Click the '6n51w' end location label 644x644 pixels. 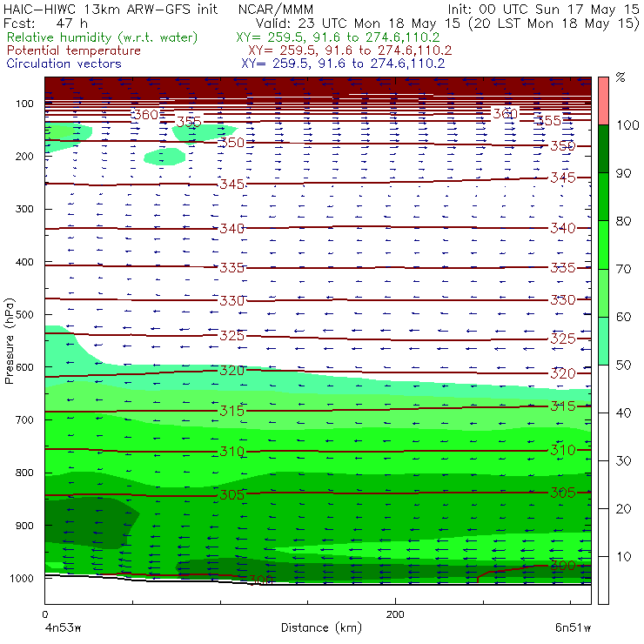pos(573,628)
